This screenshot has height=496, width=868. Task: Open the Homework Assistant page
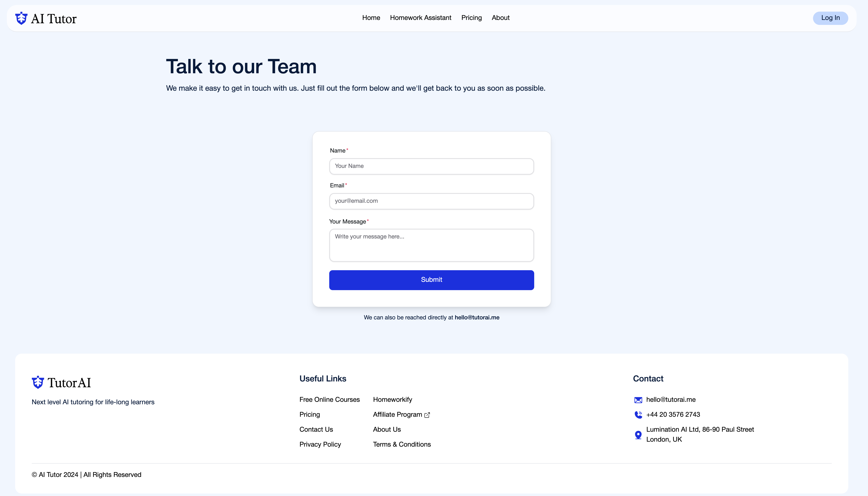(420, 18)
